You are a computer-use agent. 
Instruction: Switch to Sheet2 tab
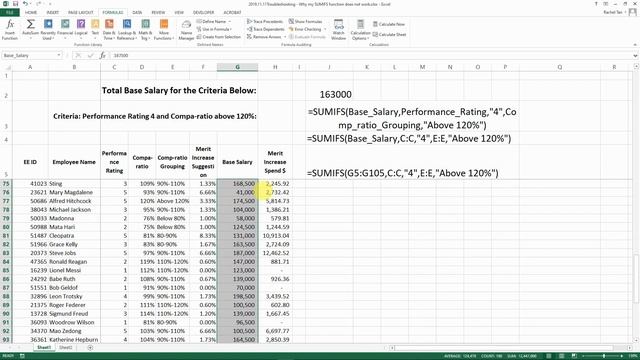[x=66, y=347]
